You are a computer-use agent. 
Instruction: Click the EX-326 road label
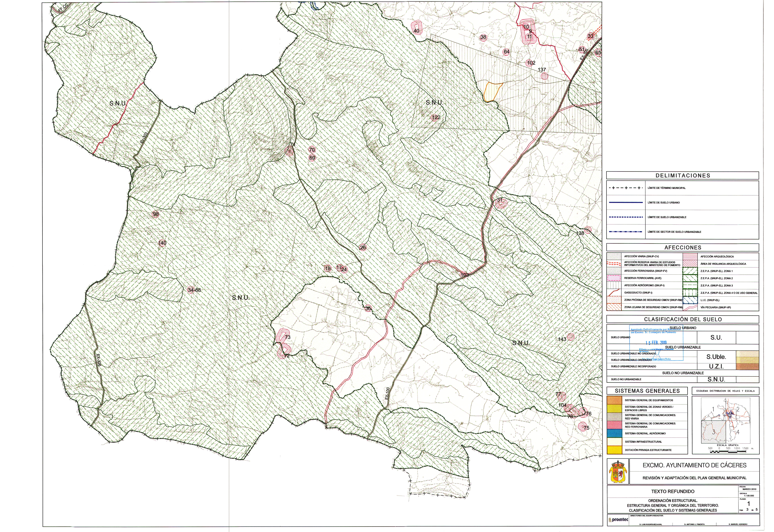point(99,360)
